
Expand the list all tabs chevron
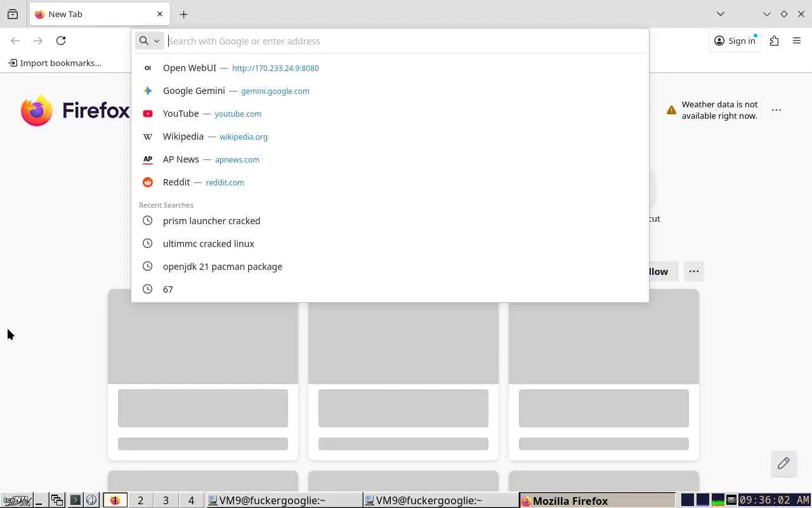(721, 14)
